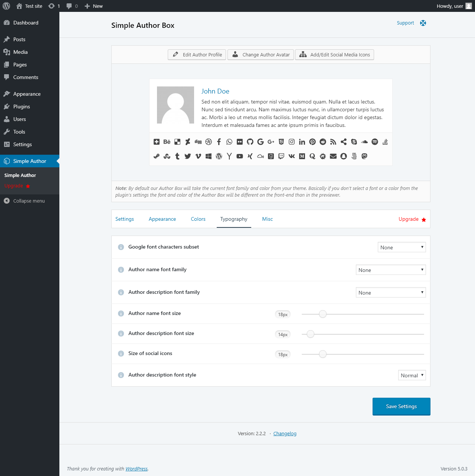Switch to the Settings tab
This screenshot has height=476, width=475.
[125, 219]
